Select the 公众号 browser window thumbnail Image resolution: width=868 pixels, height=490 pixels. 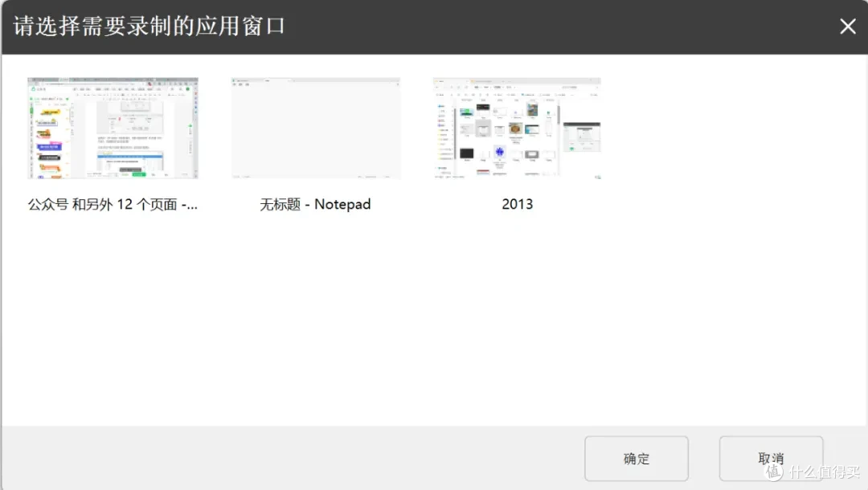(113, 128)
